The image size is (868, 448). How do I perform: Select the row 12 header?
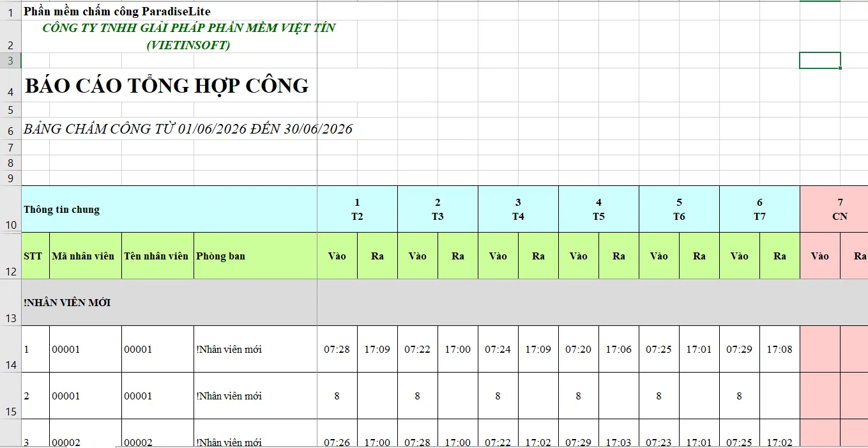pyautogui.click(x=10, y=256)
